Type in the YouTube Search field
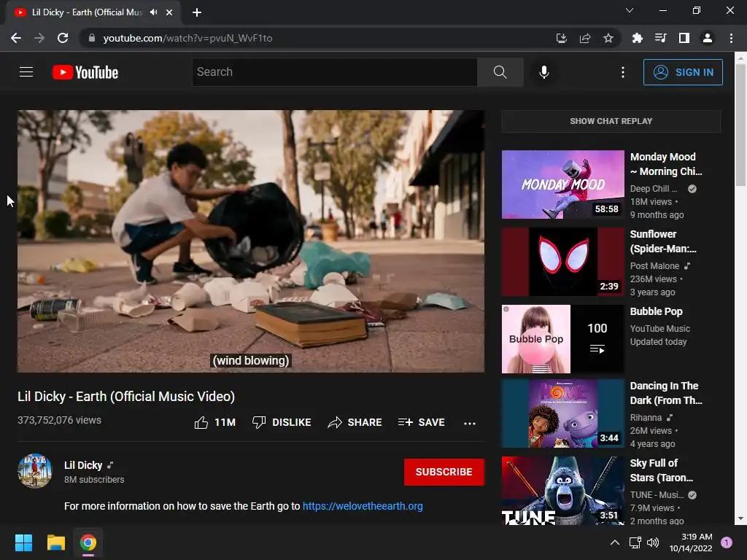This screenshot has width=747, height=560. click(334, 72)
